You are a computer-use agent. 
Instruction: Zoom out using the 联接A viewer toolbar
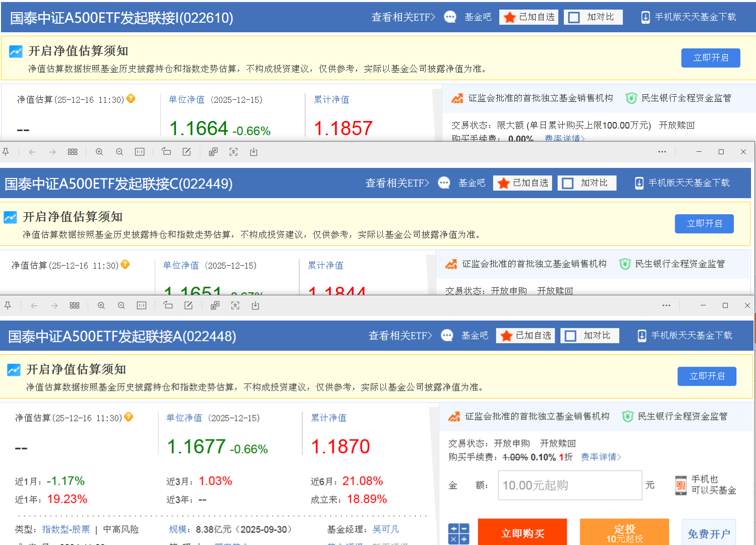pos(122,306)
